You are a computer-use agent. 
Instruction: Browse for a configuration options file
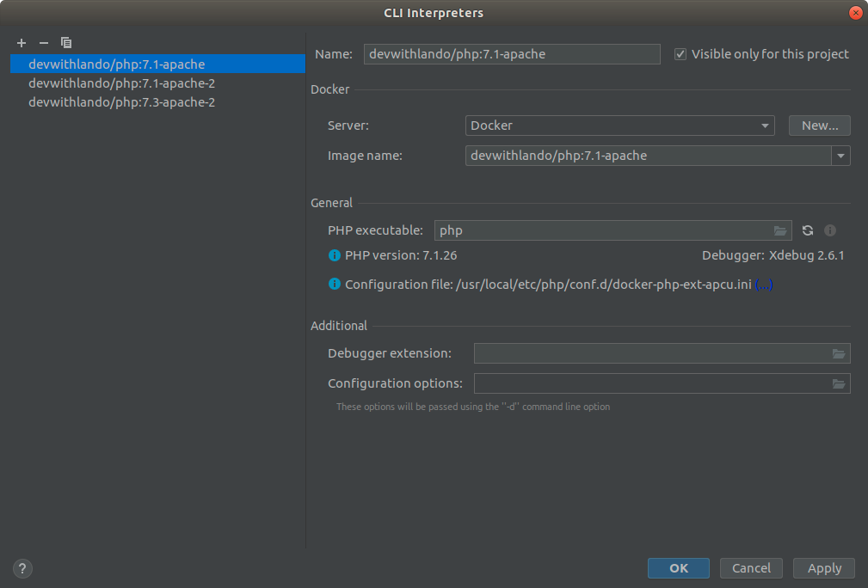[x=839, y=383]
